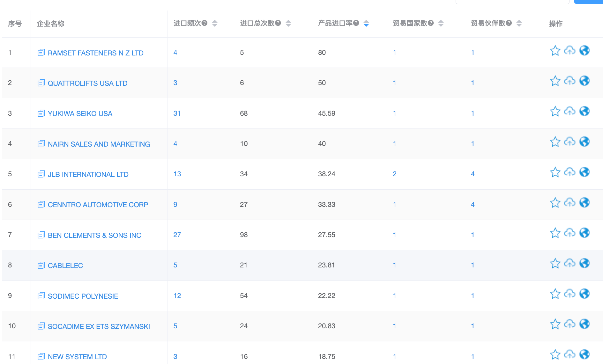Open globe icon for SOCADIME row
The image size is (603, 364).
(x=584, y=324)
